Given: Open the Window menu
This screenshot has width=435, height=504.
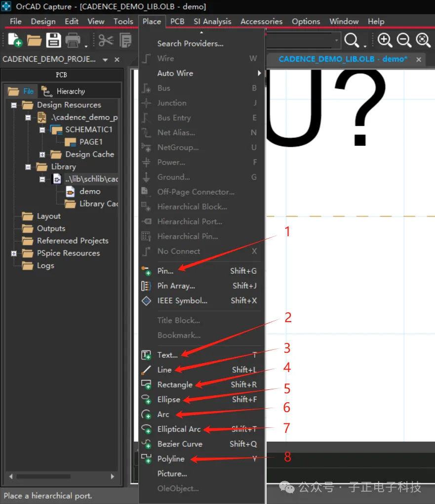Looking at the screenshot, I should coord(344,22).
